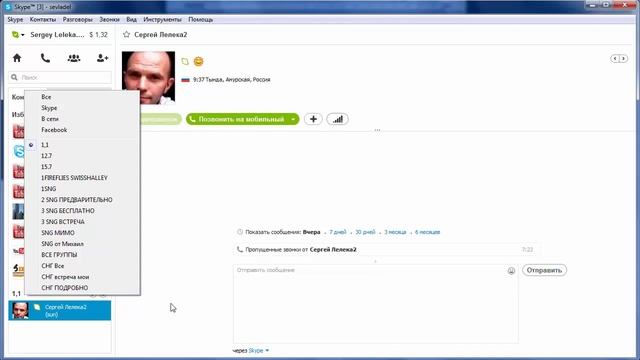The height and width of the screenshot is (360, 640).
Task: Open the Инструменты menu
Action: [x=162, y=19]
